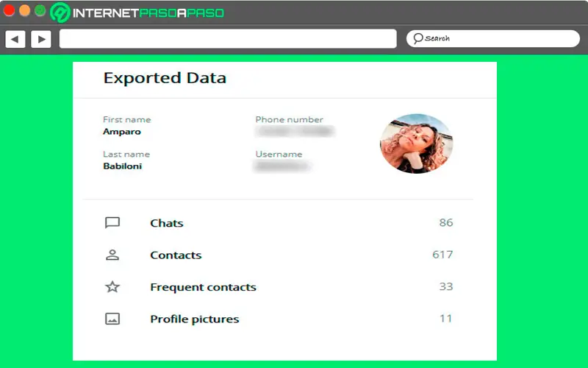Click the chats count 86
This screenshot has width=588, height=368.
click(445, 222)
